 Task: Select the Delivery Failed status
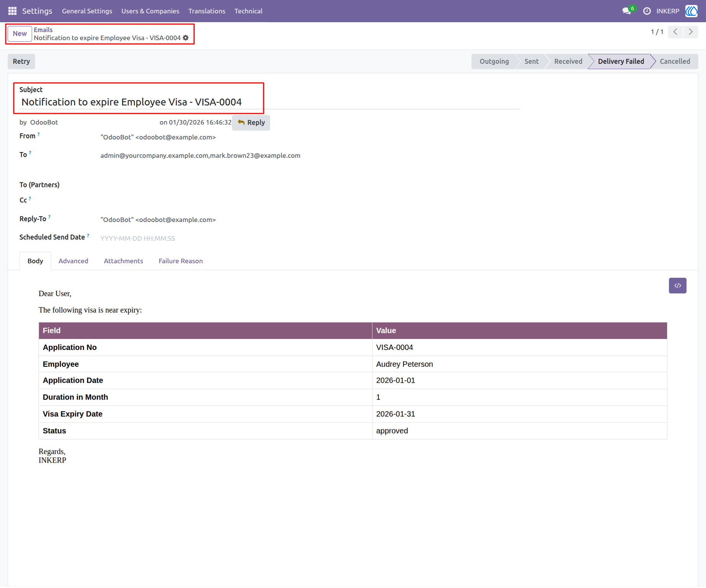pos(621,62)
